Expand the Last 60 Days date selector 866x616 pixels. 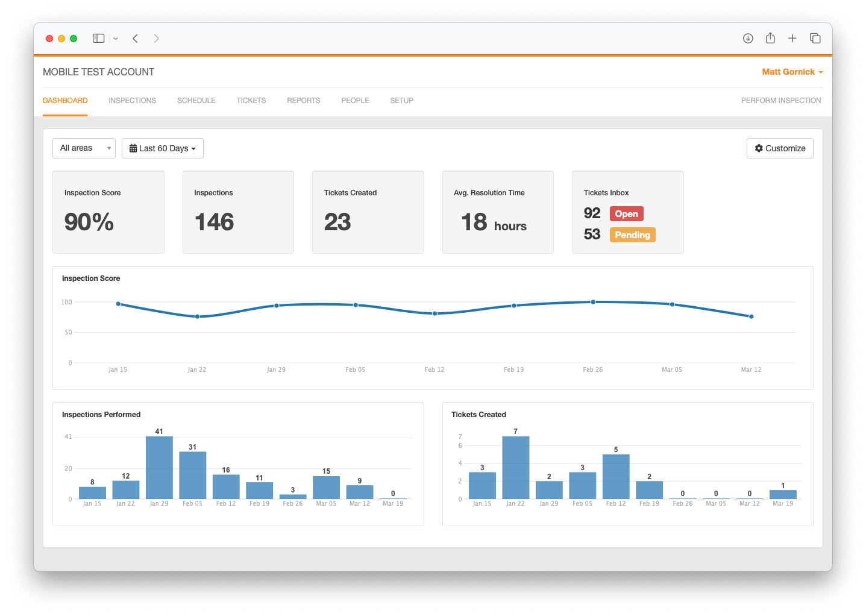pos(162,148)
